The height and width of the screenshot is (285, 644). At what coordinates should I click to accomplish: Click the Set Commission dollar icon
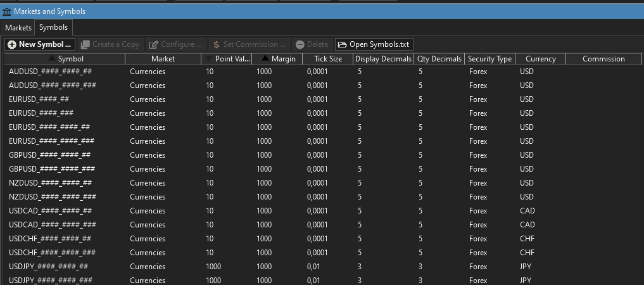pos(216,44)
